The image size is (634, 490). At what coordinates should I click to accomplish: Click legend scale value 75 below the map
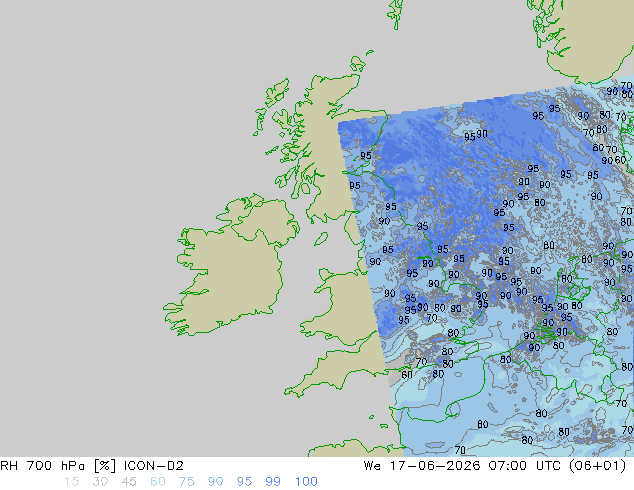tap(186, 482)
